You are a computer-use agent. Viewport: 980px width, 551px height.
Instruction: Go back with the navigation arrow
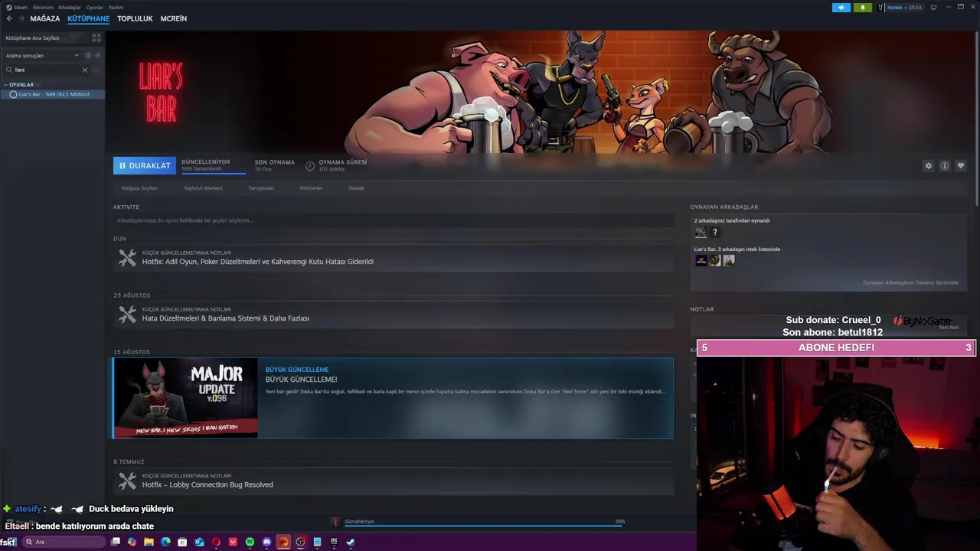pos(9,18)
